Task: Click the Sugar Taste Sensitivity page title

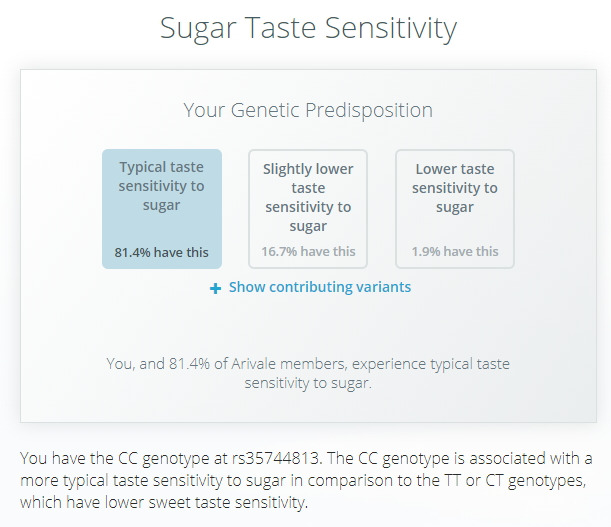Action: 308,28
